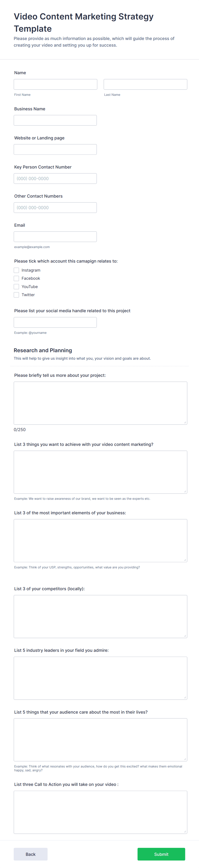This screenshot has height=868, width=199.
Task: Click the Key Person Contact Number field
Action: [55, 178]
